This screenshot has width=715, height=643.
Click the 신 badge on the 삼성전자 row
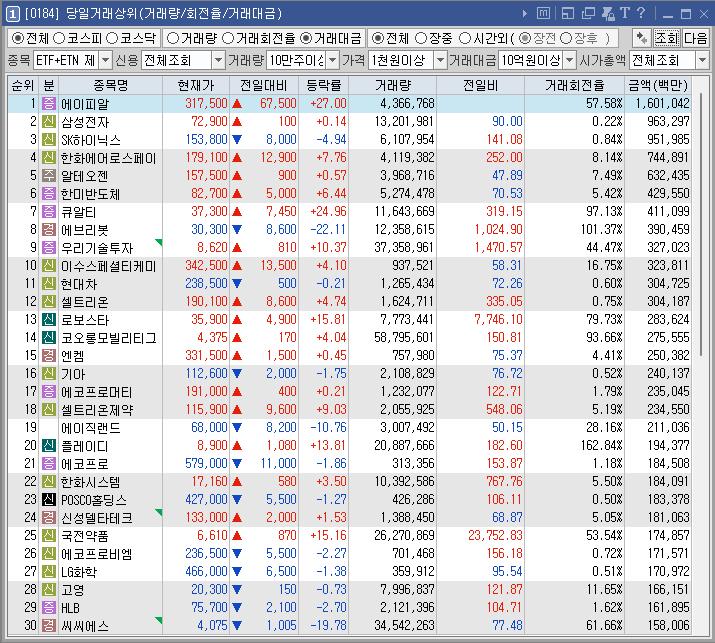click(x=49, y=121)
